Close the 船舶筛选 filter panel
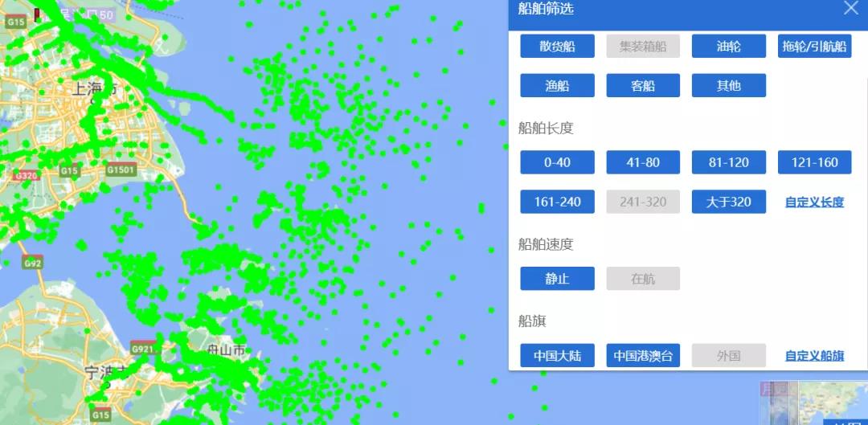This screenshot has height=425, width=868. (x=850, y=9)
